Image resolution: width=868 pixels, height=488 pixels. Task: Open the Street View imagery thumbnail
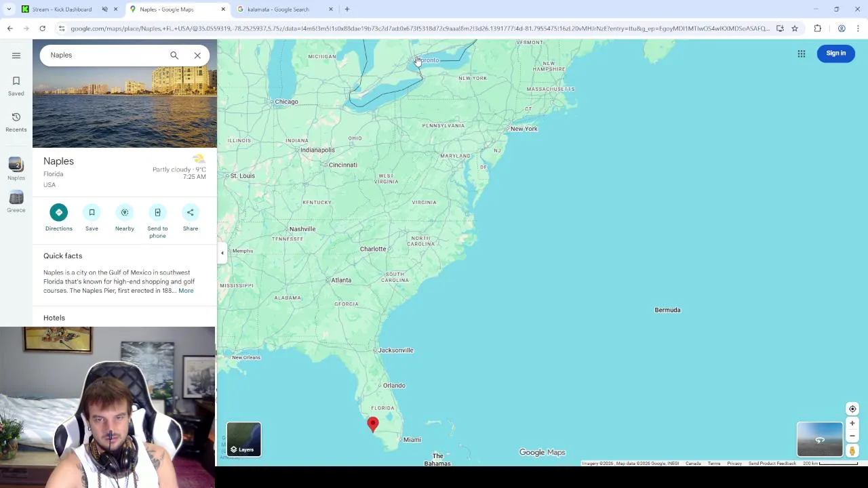(x=820, y=440)
